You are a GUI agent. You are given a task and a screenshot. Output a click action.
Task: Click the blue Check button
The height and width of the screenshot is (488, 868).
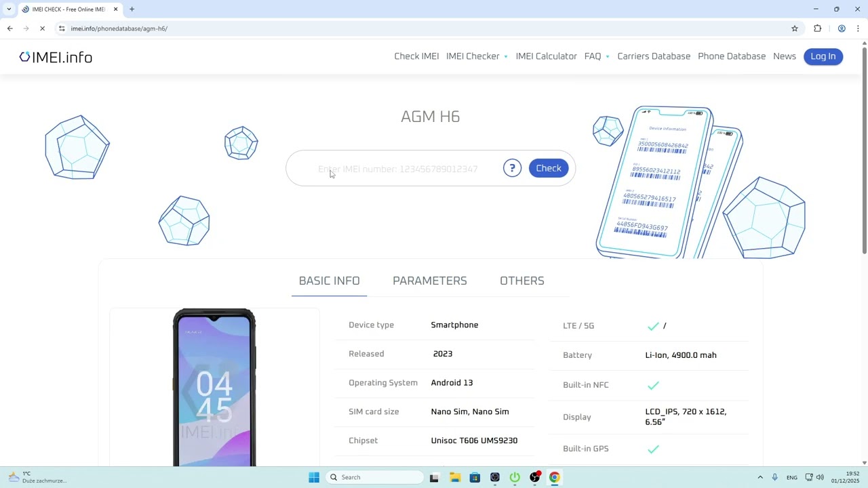549,168
